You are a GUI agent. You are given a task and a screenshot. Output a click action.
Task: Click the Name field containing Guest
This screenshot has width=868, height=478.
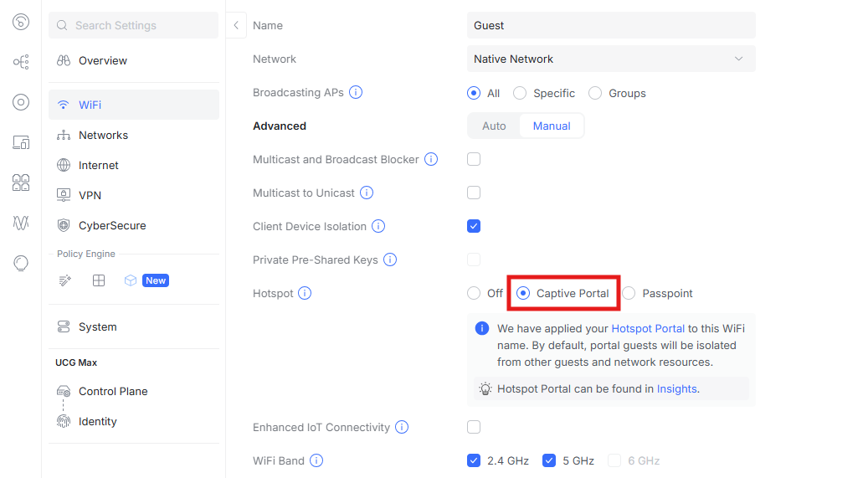tap(610, 25)
